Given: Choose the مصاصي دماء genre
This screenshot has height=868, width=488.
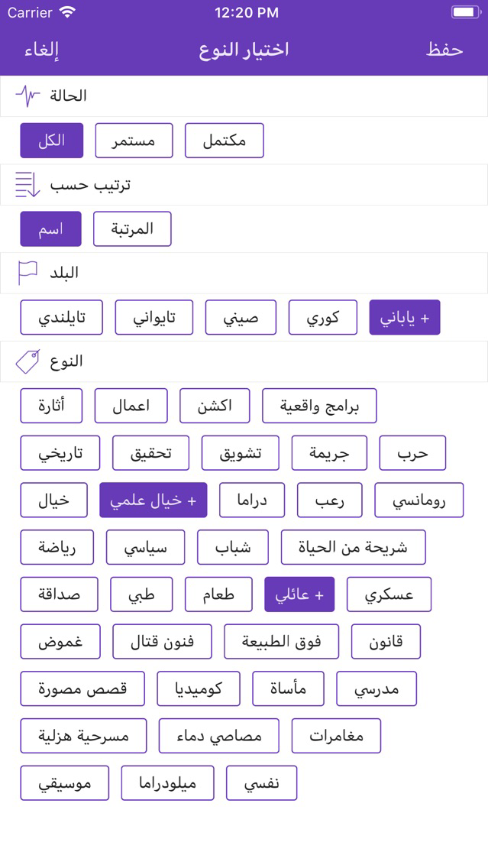Looking at the screenshot, I should coord(218,736).
